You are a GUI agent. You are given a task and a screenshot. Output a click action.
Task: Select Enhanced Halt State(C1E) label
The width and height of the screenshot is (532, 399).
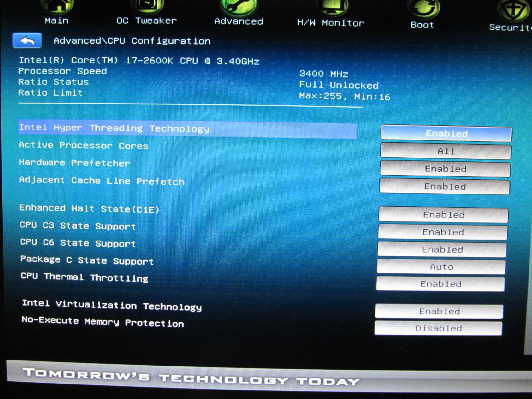[89, 209]
